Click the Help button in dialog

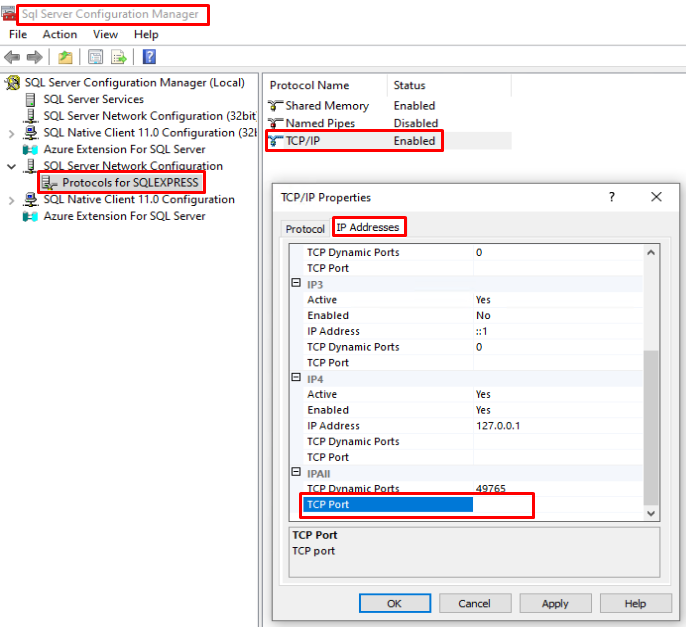coord(635,603)
